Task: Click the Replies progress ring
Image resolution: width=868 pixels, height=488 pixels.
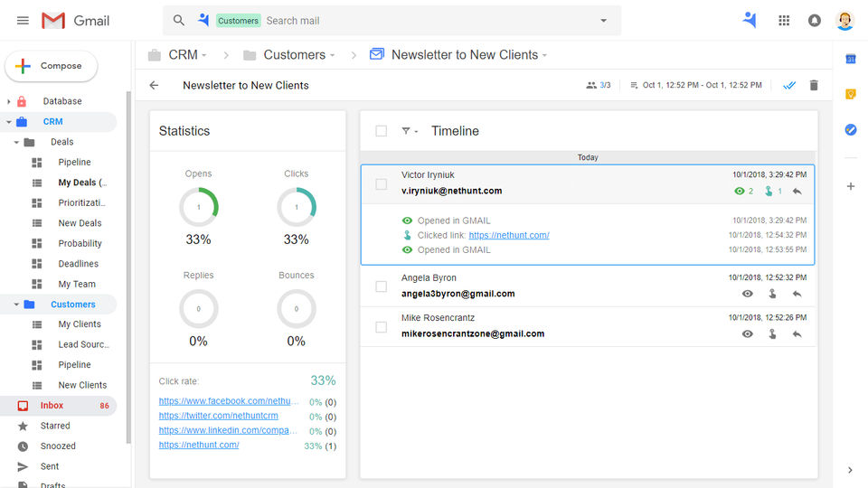Action: tap(199, 309)
